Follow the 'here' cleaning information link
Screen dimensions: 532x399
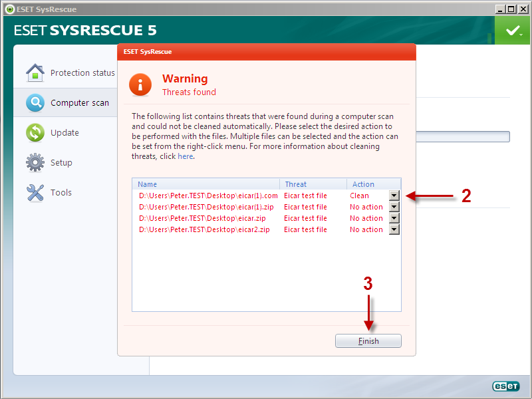tap(186, 156)
